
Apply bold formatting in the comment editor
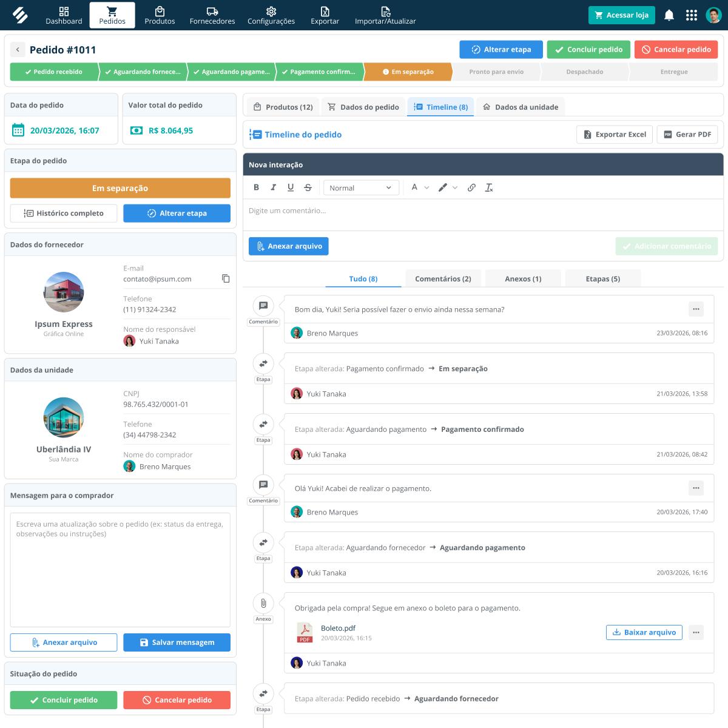pyautogui.click(x=256, y=187)
